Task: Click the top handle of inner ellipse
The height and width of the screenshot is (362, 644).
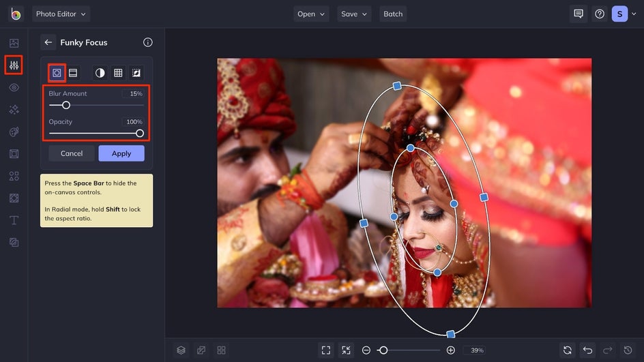Action: click(410, 148)
